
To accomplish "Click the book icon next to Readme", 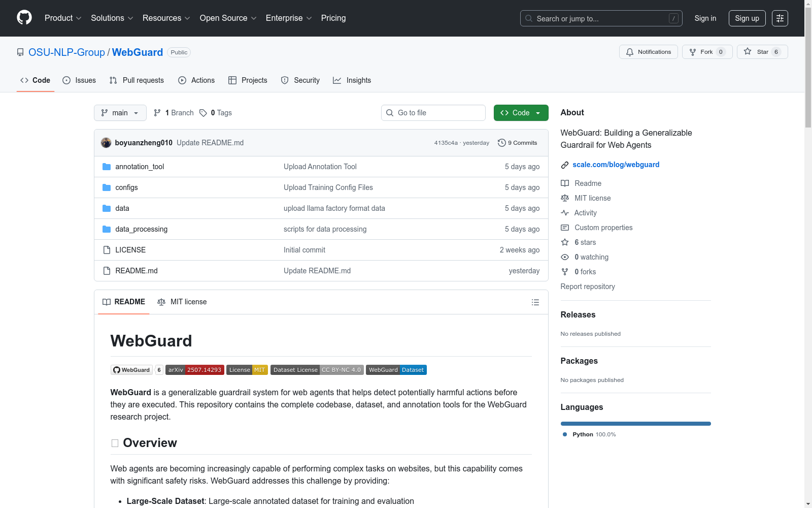I will 565,183.
